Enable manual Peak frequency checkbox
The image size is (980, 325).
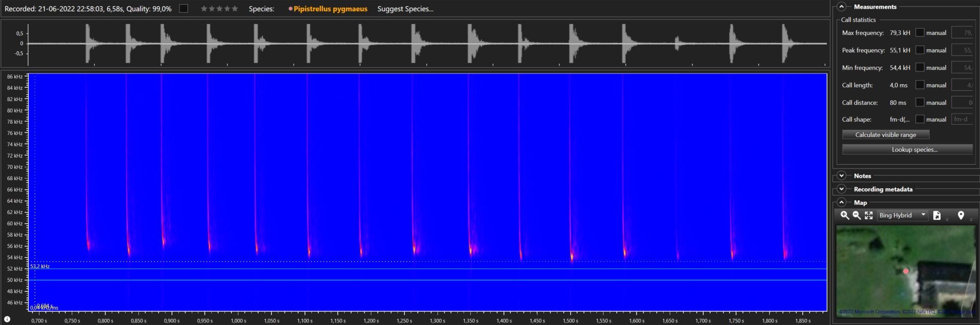pyautogui.click(x=920, y=50)
